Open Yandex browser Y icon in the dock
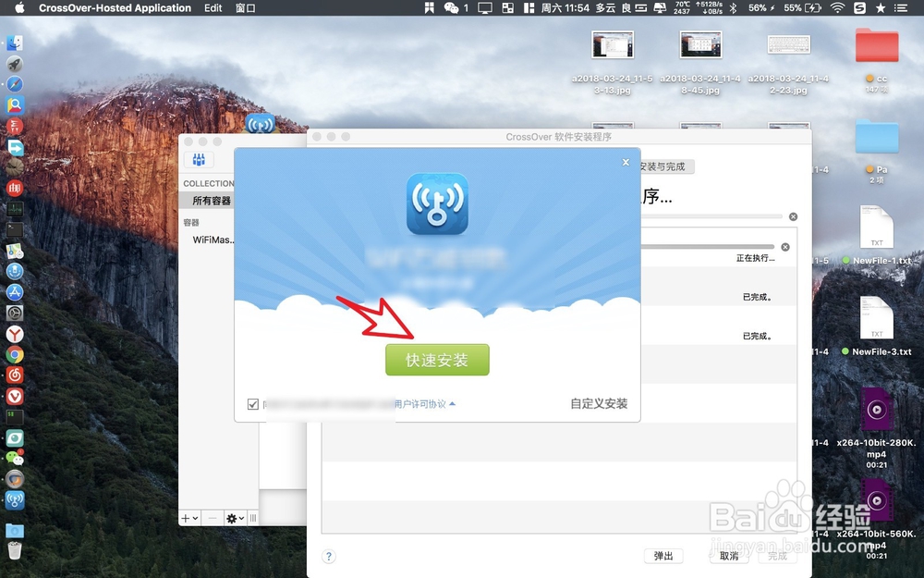 (x=15, y=334)
